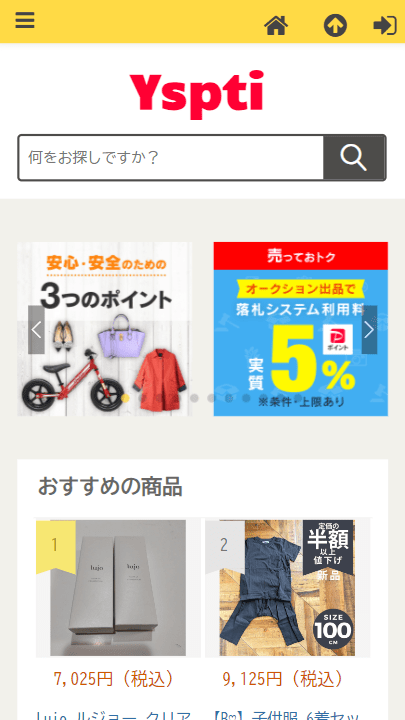Viewport: 405px width, 720px height.
Task: Open the 落札システム利用料 5% banner
Action: tap(301, 329)
